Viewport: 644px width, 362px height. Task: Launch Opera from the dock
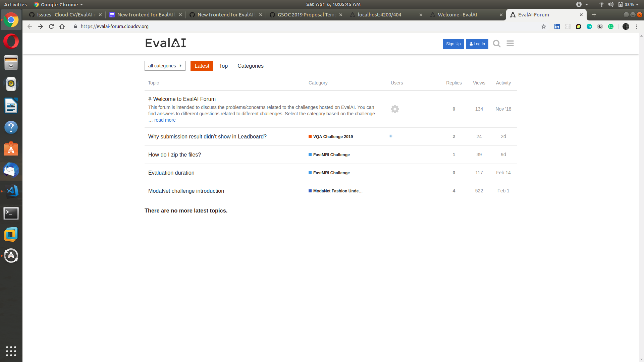point(11,42)
